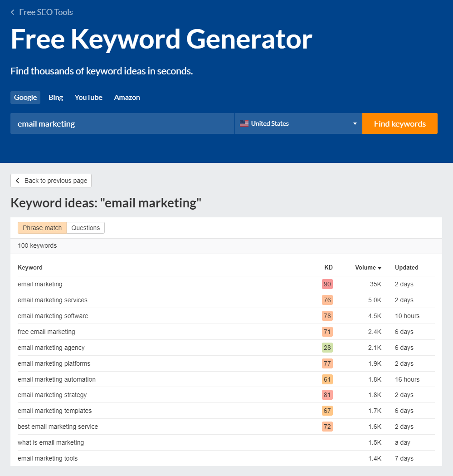Click the green KD 28 badge
The image size is (453, 476).
(327, 348)
